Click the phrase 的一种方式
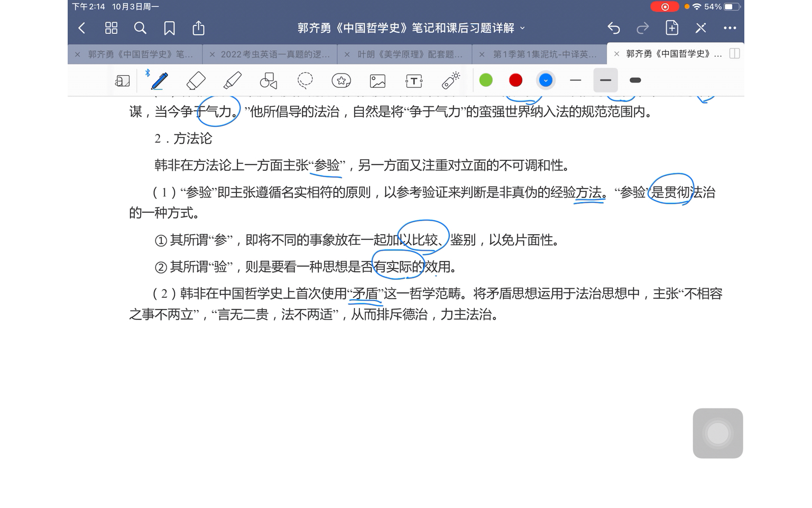 pyautogui.click(x=161, y=213)
